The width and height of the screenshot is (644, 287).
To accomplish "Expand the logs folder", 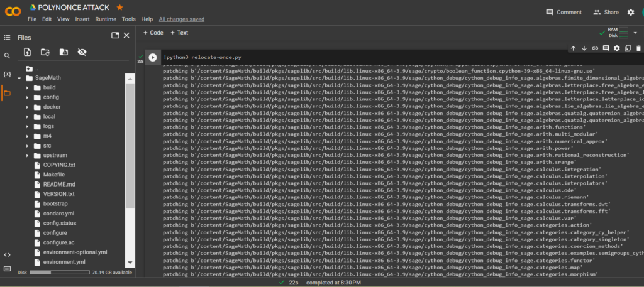I will [27, 126].
